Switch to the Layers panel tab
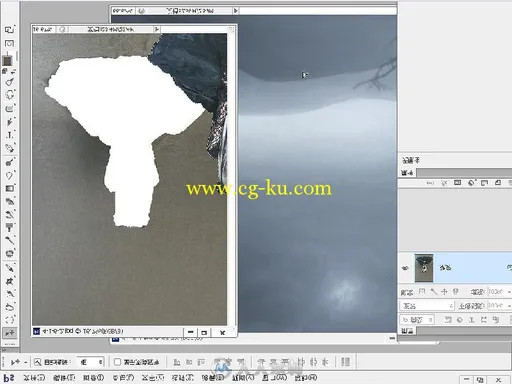The image size is (512, 384). tap(407, 331)
